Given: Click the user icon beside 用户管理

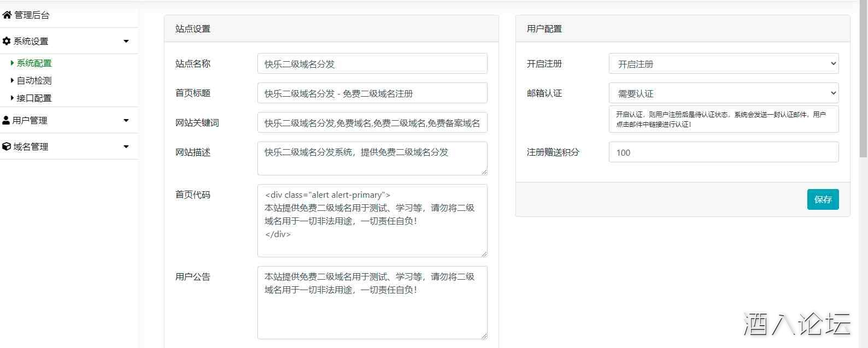Looking at the screenshot, I should (6, 120).
